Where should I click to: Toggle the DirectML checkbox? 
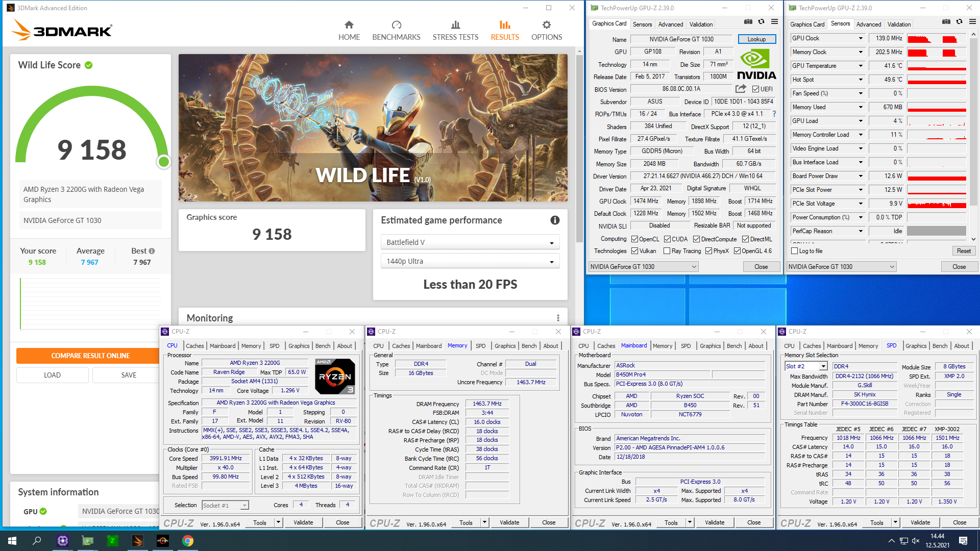tap(745, 239)
